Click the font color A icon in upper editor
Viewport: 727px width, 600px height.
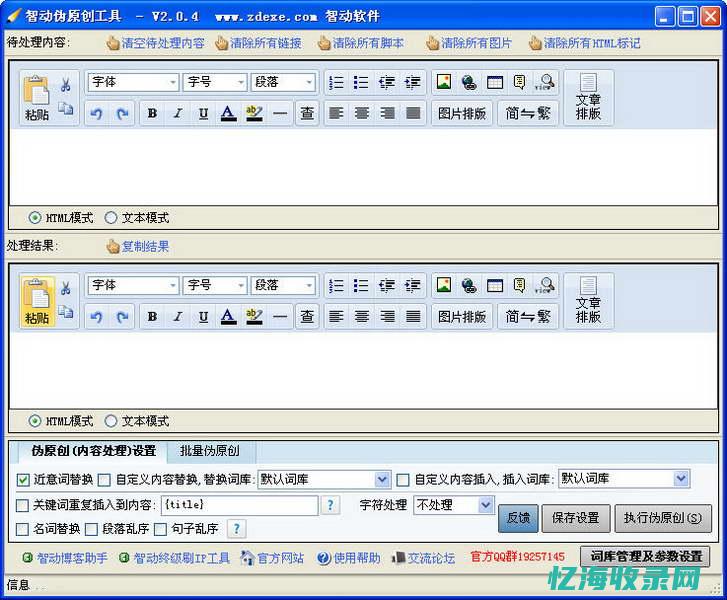click(228, 113)
